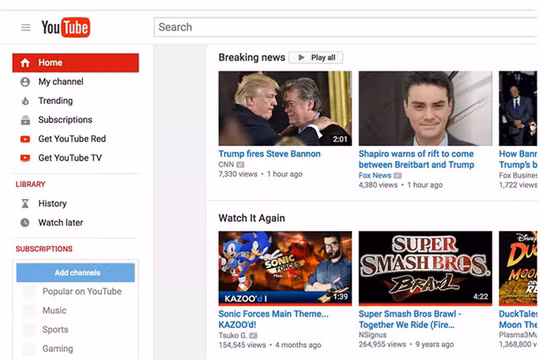Open Tsuko G. channel name link
Screen dimensions: 540x360
pyautogui.click(x=233, y=336)
